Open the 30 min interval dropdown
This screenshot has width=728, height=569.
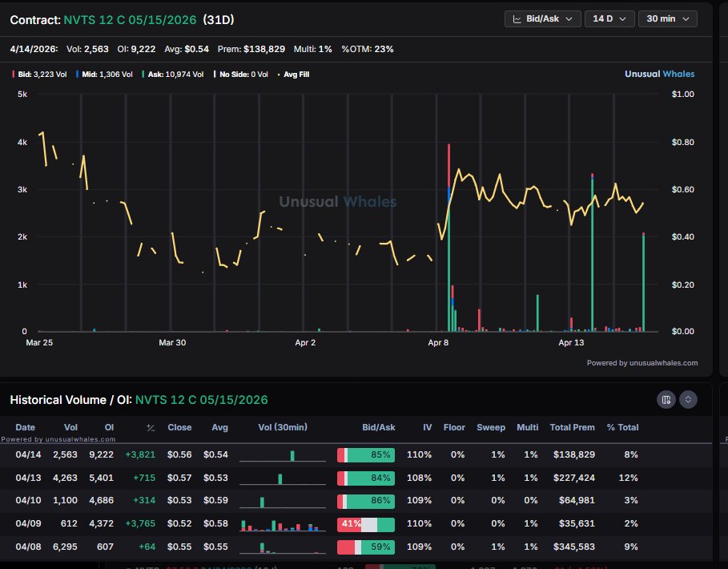(x=667, y=18)
